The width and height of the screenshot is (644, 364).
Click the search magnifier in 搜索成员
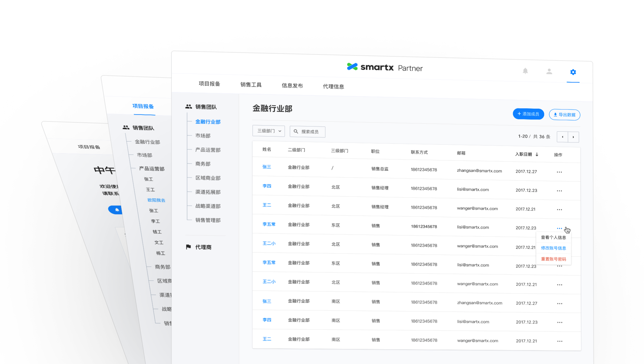296,131
